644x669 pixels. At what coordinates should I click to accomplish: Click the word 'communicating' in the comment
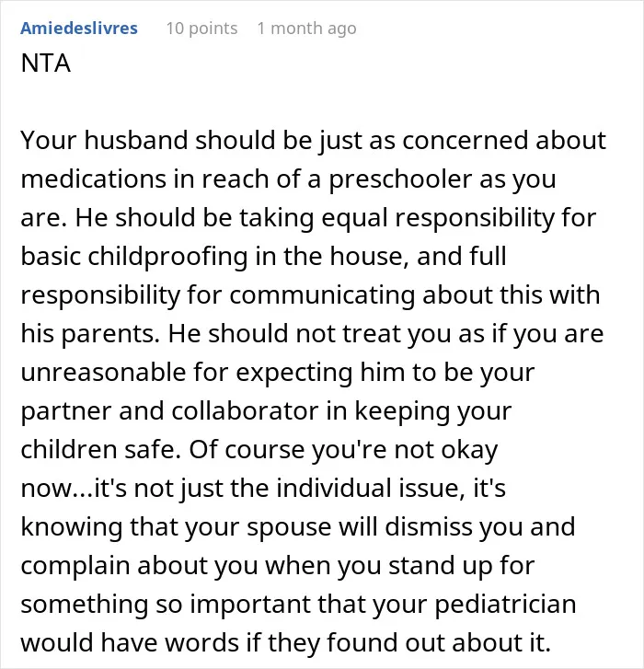322,295
